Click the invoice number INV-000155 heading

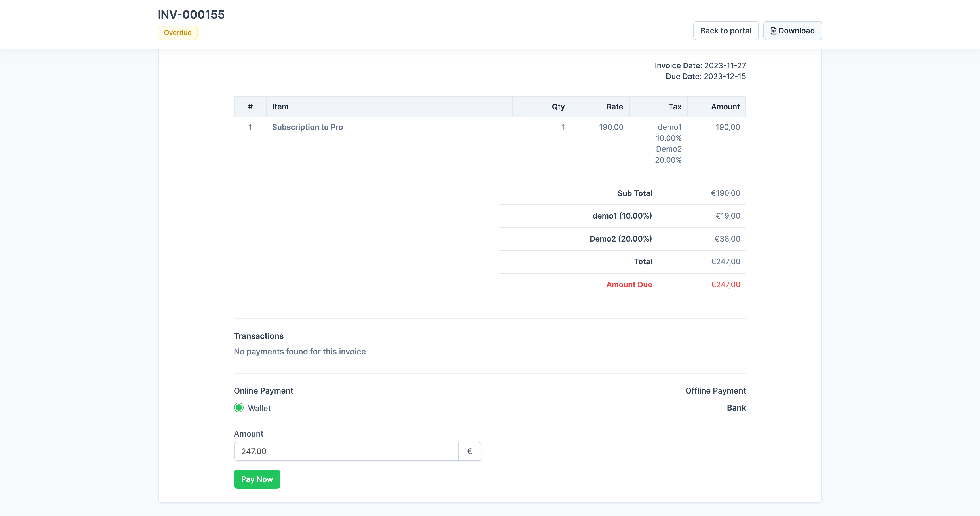pyautogui.click(x=191, y=14)
